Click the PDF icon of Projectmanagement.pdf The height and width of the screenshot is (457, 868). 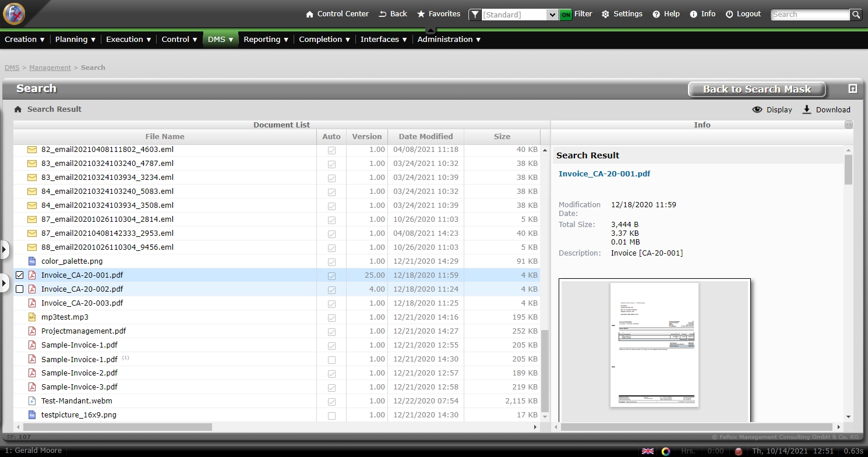(32, 331)
